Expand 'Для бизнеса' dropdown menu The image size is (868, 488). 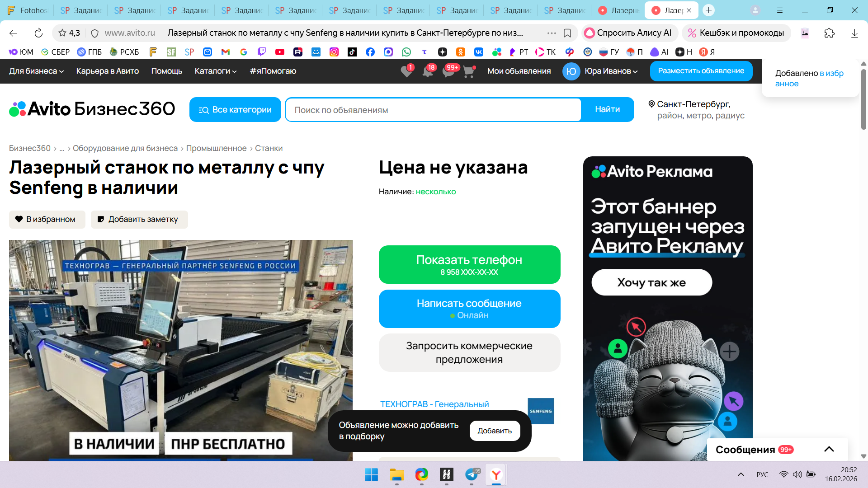click(x=36, y=71)
